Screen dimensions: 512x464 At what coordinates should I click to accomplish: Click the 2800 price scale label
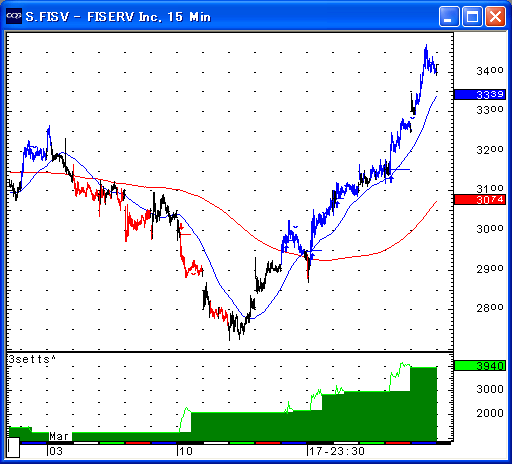(x=490, y=308)
